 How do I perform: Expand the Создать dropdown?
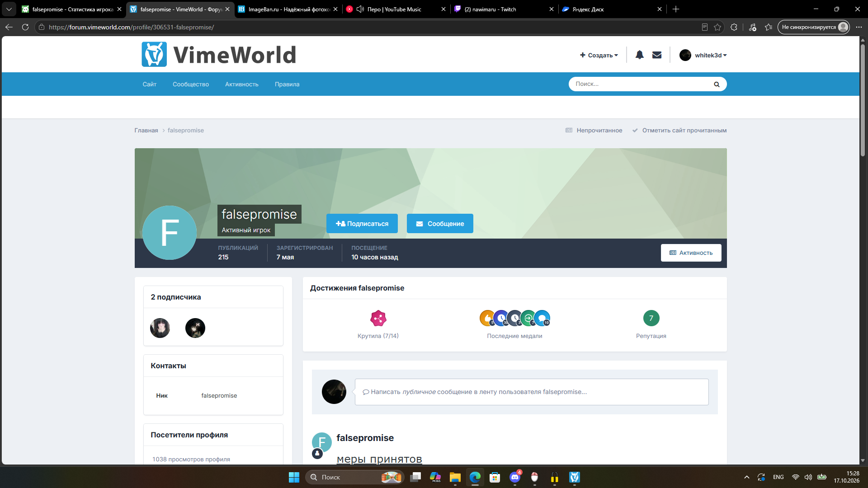599,55
